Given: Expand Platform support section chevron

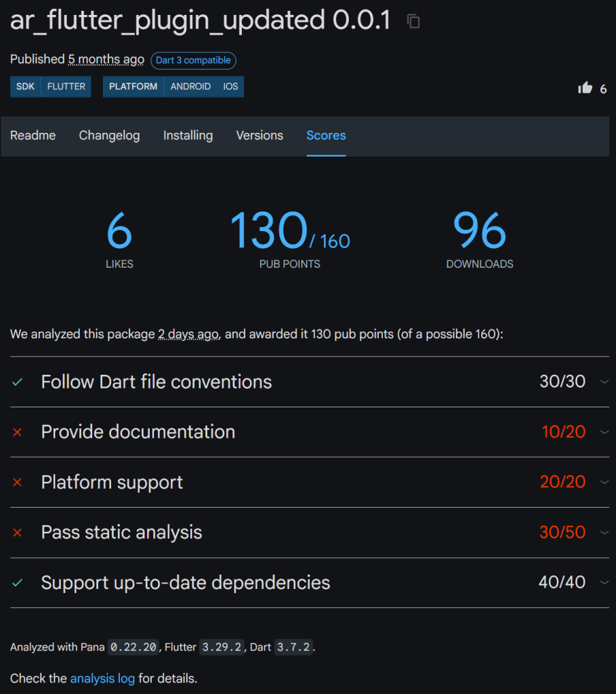Looking at the screenshot, I should [x=604, y=482].
